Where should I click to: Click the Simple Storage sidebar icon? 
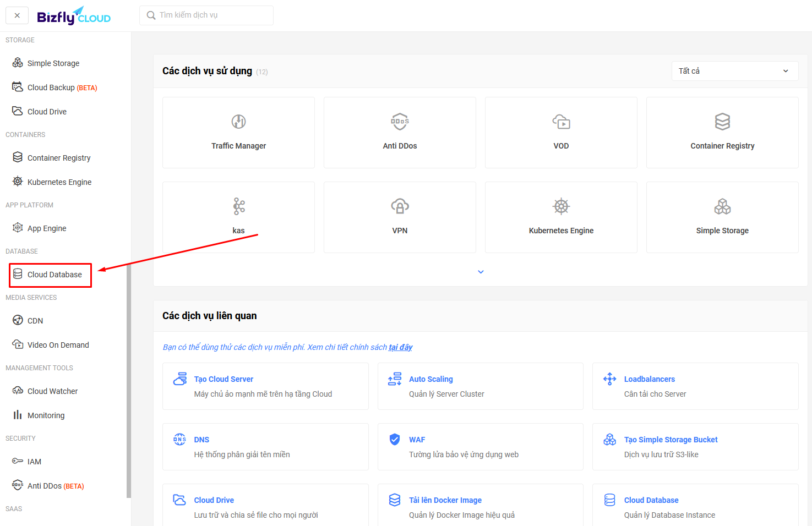[x=18, y=63]
